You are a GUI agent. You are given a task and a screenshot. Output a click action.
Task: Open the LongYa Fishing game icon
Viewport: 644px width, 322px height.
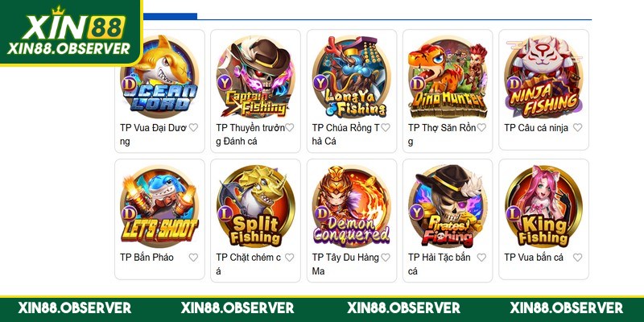352,76
